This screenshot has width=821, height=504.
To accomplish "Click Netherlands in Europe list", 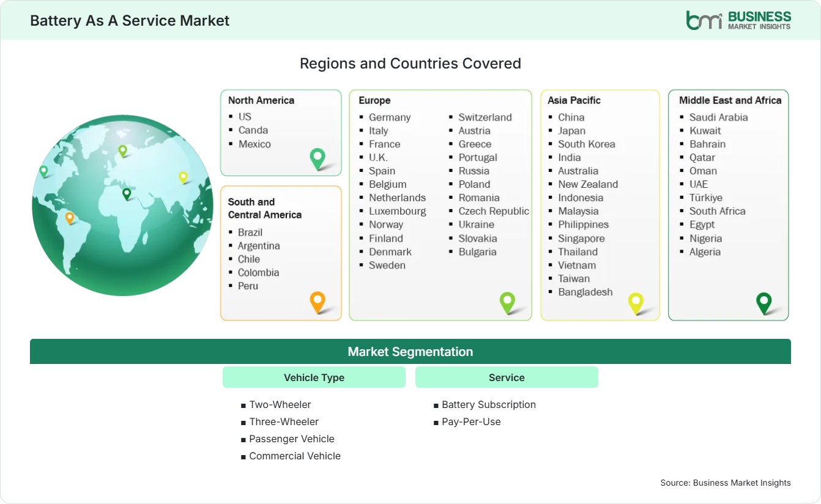I will (397, 198).
